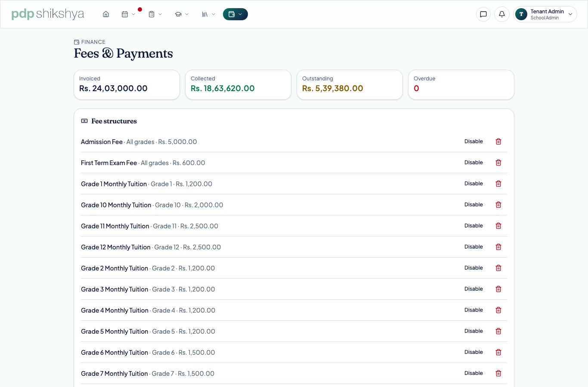
Task: Delete the First Term Exam Fee
Action: point(498,163)
